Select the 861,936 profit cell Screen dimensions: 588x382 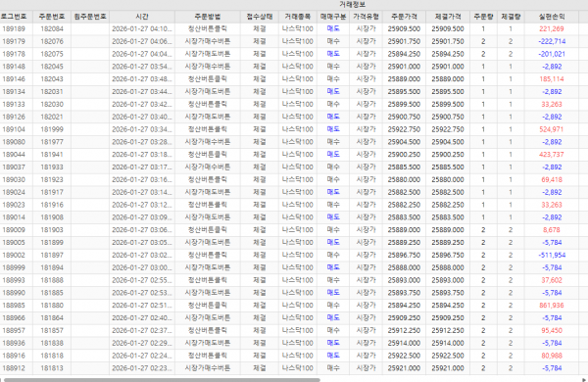[x=552, y=306]
